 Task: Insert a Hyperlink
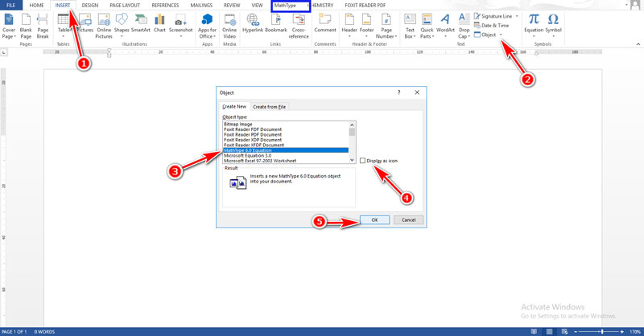[253, 23]
